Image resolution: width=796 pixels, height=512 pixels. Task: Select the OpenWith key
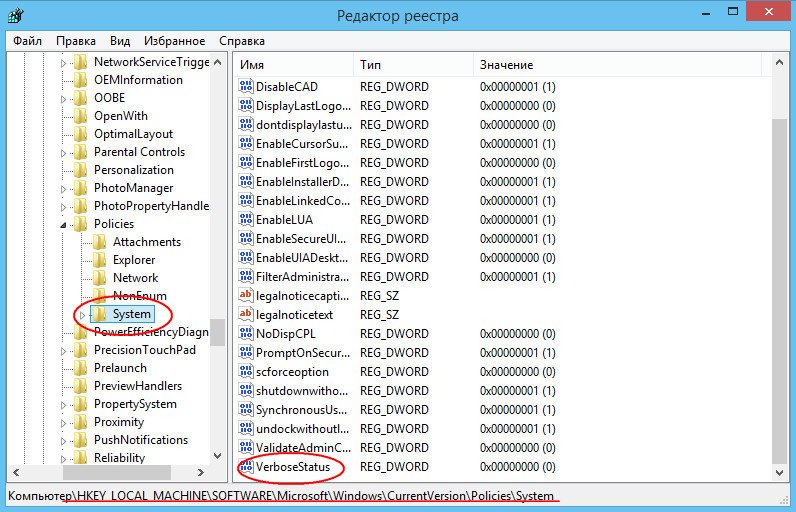(121, 116)
